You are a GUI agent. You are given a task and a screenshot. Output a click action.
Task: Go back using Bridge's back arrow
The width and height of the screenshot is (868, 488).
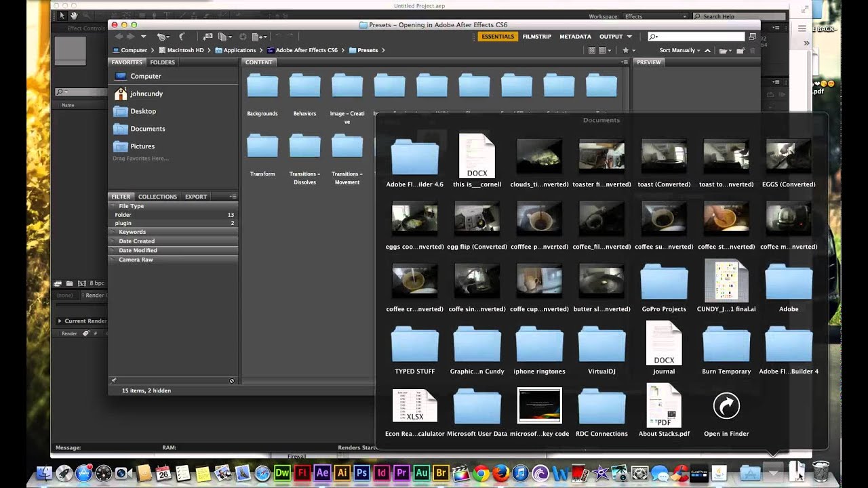point(119,37)
